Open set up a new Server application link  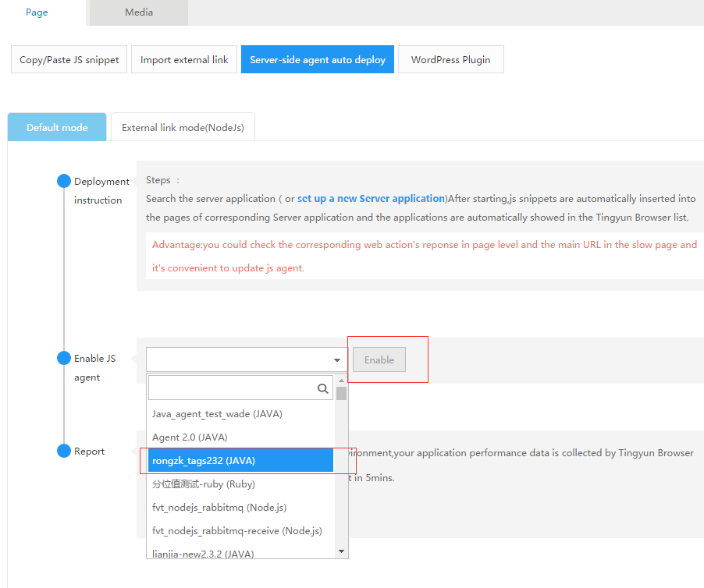coord(371,199)
